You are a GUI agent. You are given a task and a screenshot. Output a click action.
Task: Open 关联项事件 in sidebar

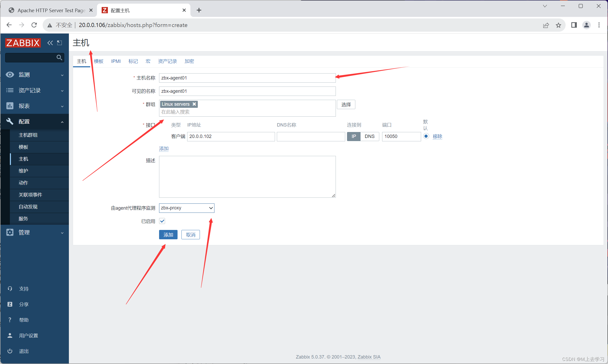pos(40,195)
